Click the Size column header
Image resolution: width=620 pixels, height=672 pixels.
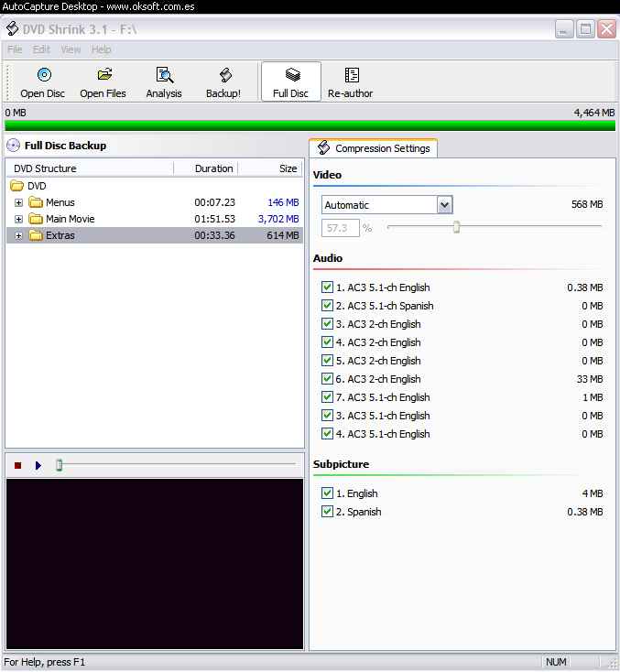tap(270, 168)
